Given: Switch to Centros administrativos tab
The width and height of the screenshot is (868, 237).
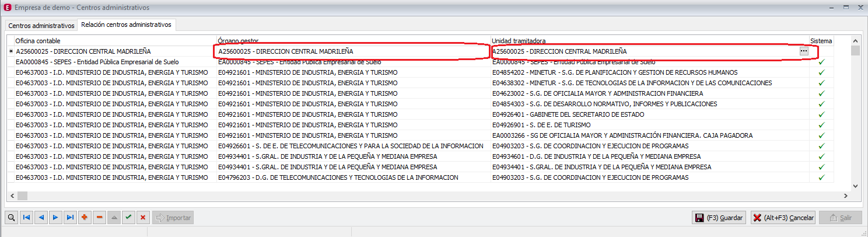Looking at the screenshot, I should tap(41, 26).
